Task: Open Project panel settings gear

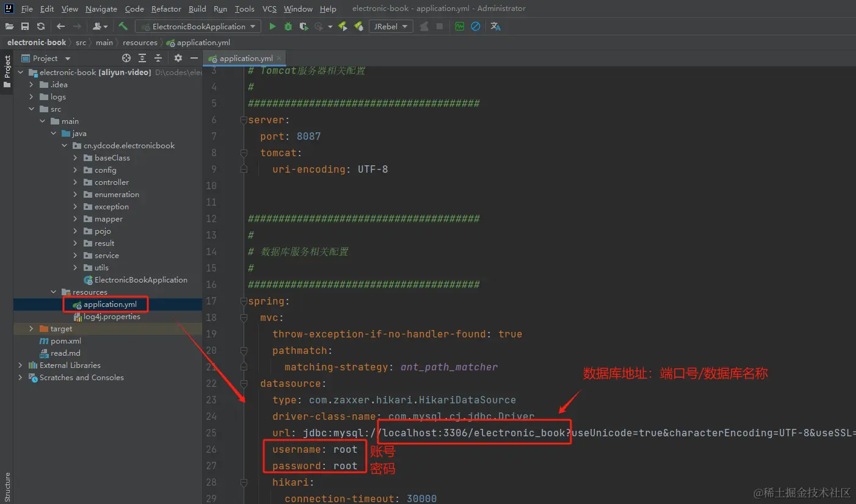Action: pos(178,58)
